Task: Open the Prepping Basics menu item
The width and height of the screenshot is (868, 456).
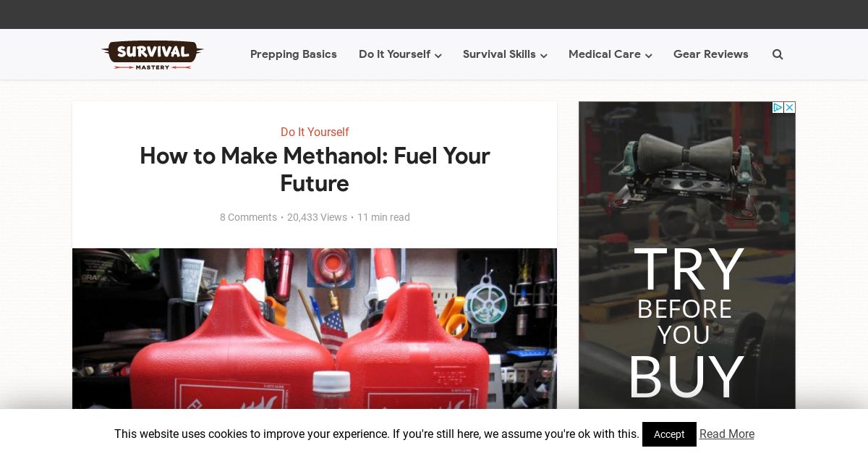Action: coord(294,54)
